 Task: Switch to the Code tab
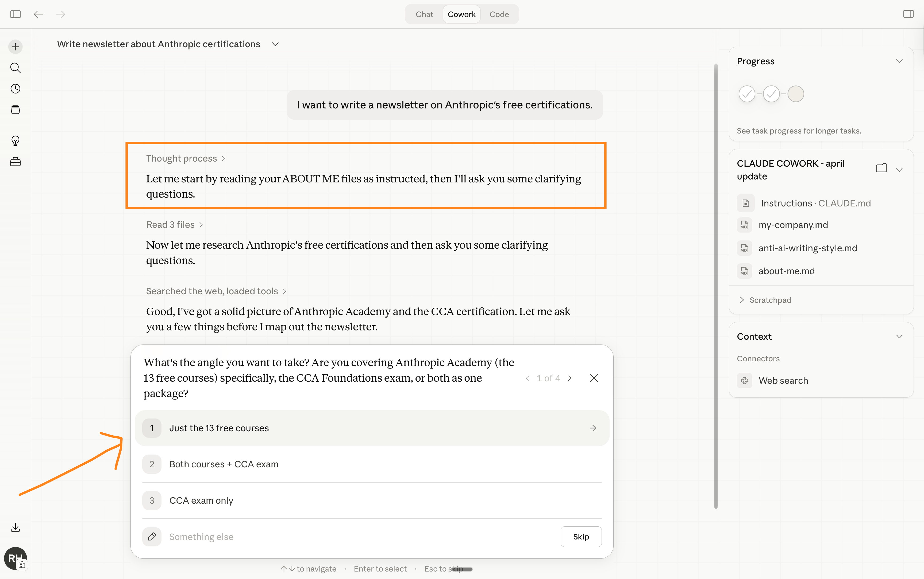pos(499,14)
